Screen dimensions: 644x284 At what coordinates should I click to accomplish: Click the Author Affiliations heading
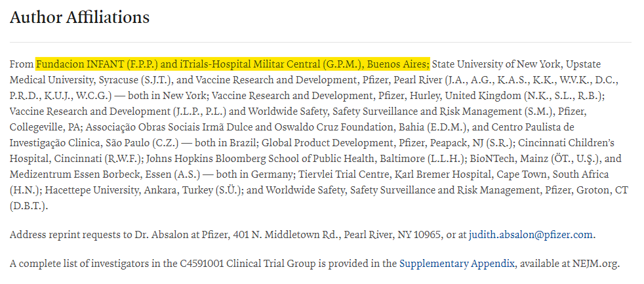point(79,17)
